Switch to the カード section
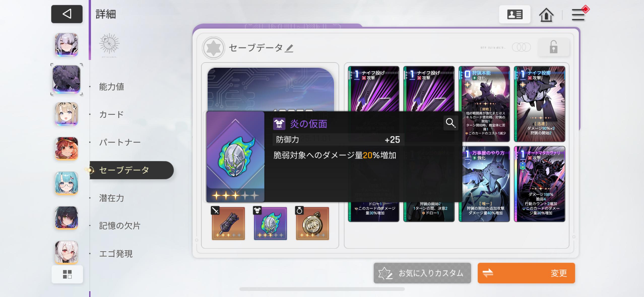 pos(111,114)
